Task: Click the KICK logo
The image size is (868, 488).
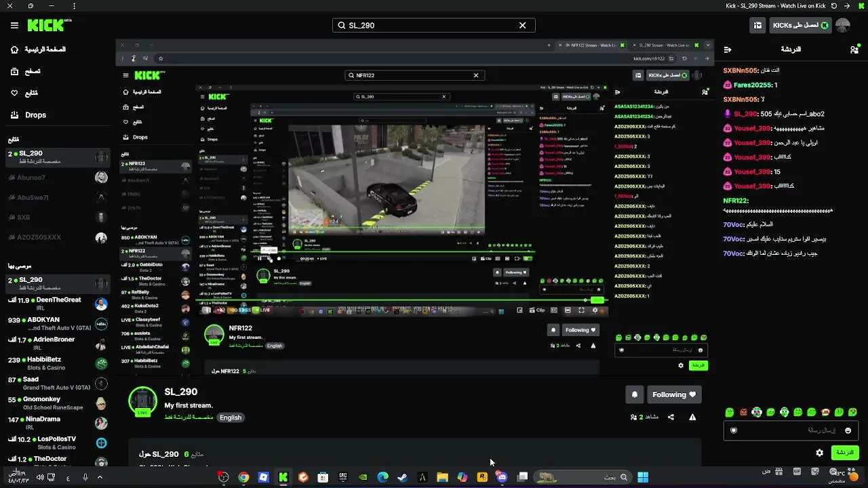Action: point(50,25)
